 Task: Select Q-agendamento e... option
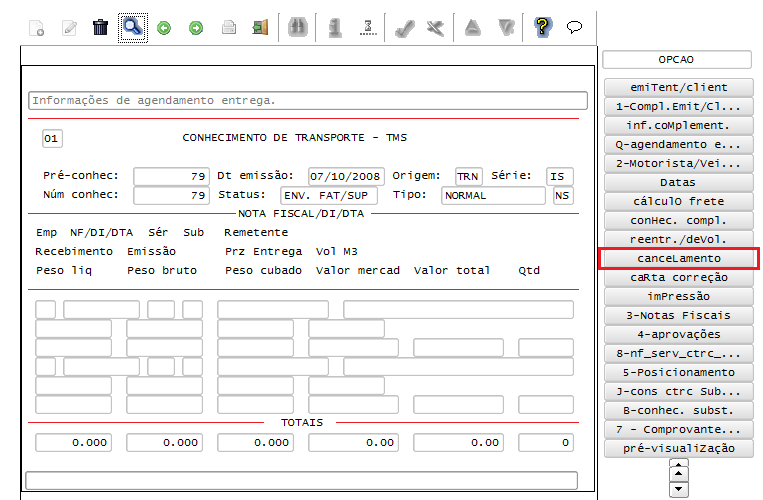tap(679, 144)
